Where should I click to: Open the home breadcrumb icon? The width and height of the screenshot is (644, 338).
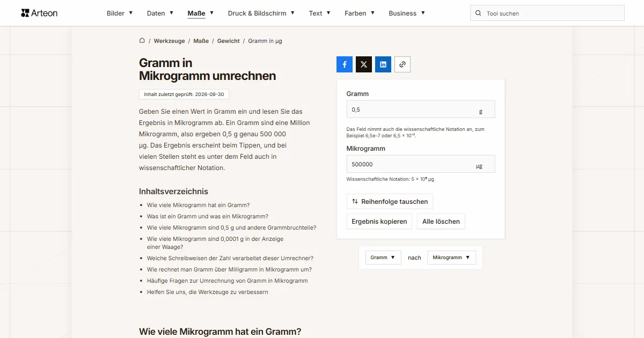pyautogui.click(x=142, y=41)
